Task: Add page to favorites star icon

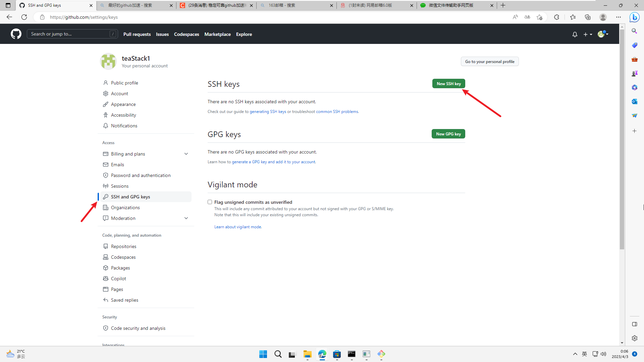Action: 539,17
